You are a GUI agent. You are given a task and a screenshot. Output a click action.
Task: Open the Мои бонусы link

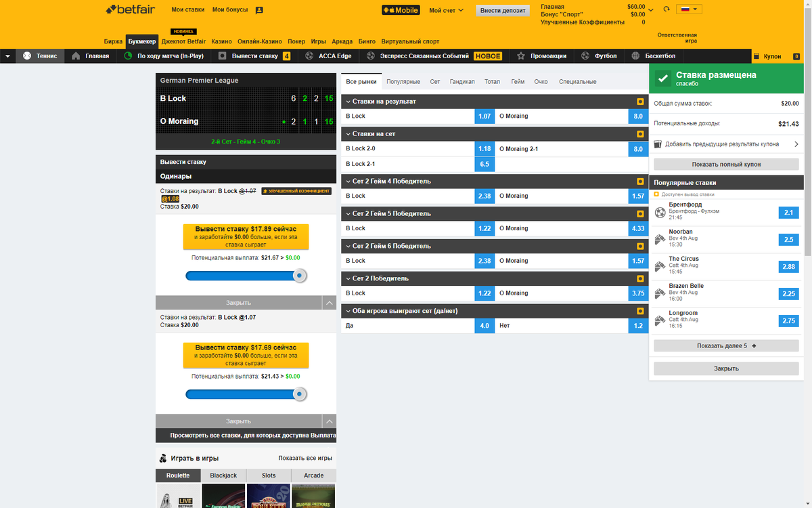230,10
